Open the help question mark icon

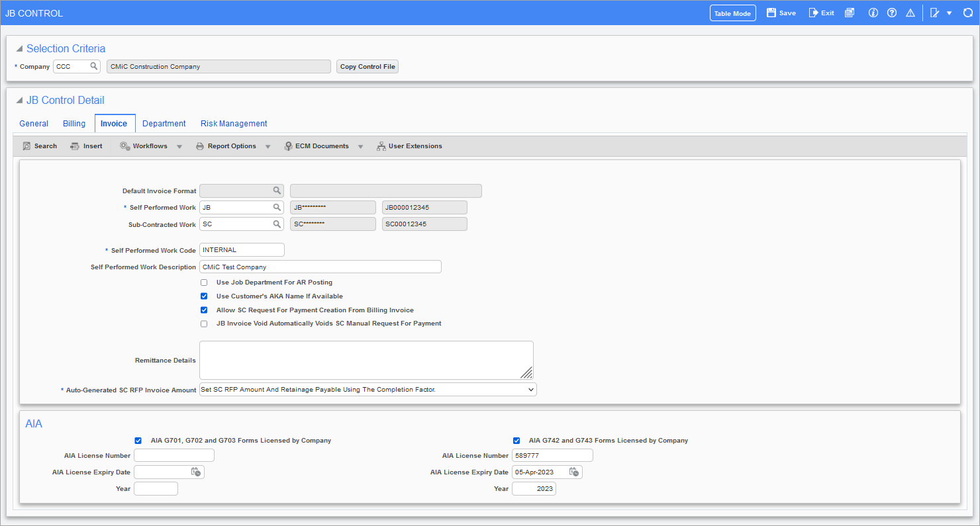pyautogui.click(x=892, y=13)
